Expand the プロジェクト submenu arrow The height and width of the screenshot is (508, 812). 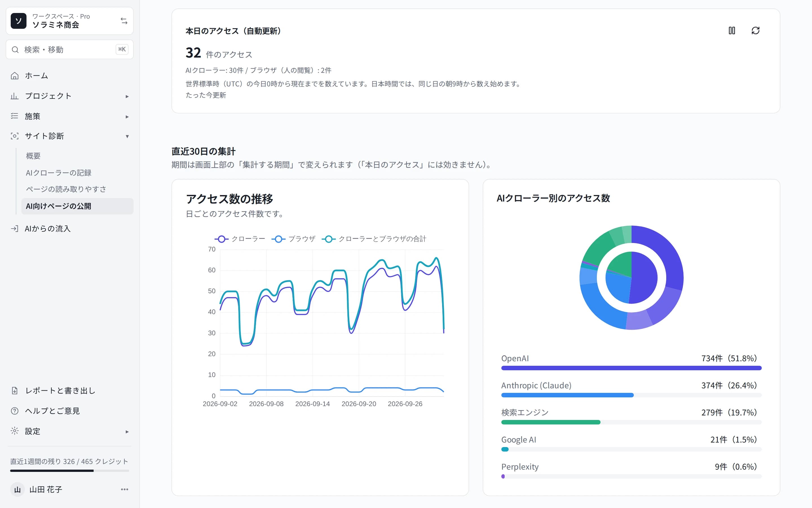click(127, 97)
